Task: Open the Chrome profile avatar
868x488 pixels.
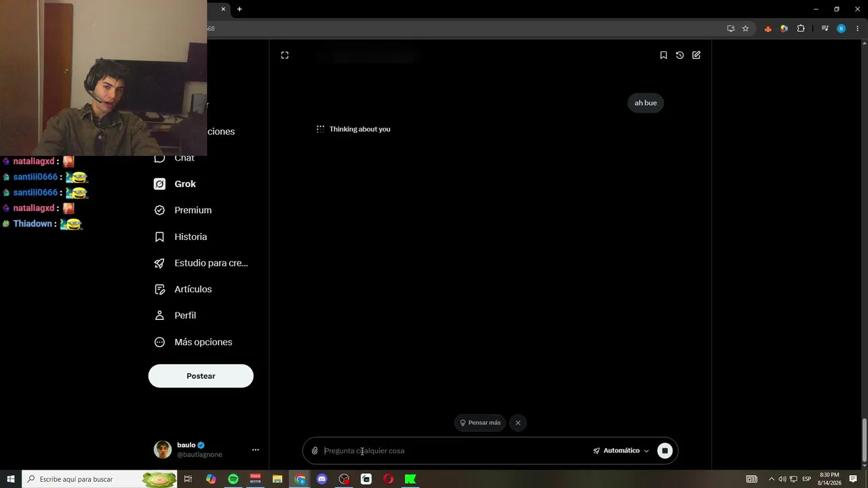Action: point(842,28)
